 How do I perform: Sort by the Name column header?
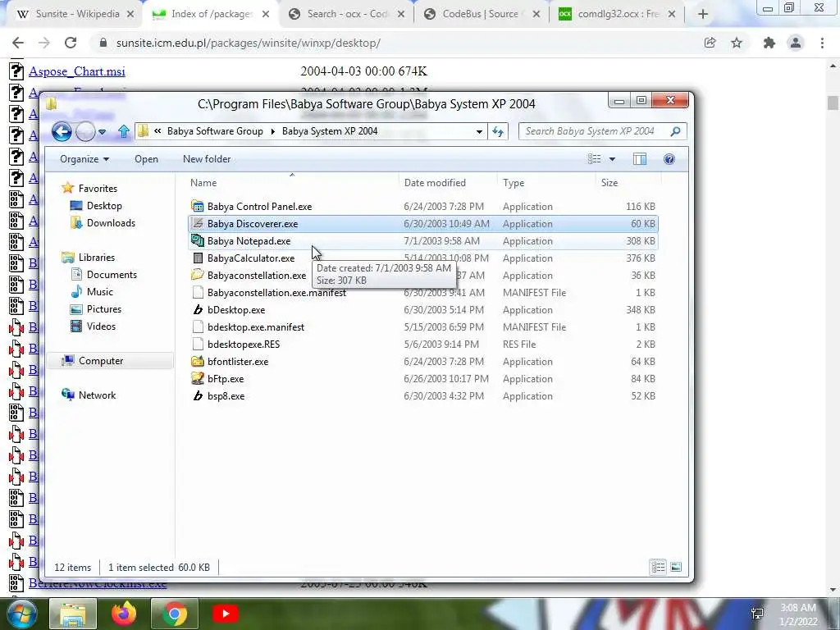(x=292, y=183)
